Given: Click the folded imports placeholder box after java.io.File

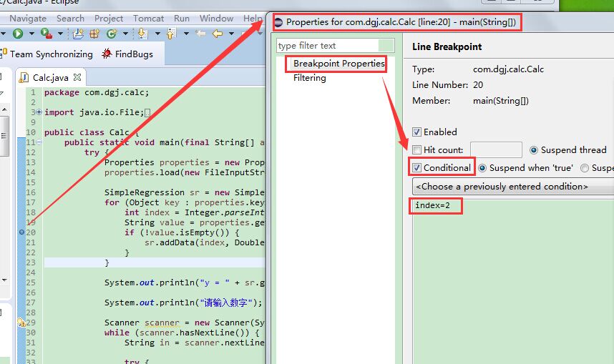Looking at the screenshot, I should pyautogui.click(x=147, y=113).
